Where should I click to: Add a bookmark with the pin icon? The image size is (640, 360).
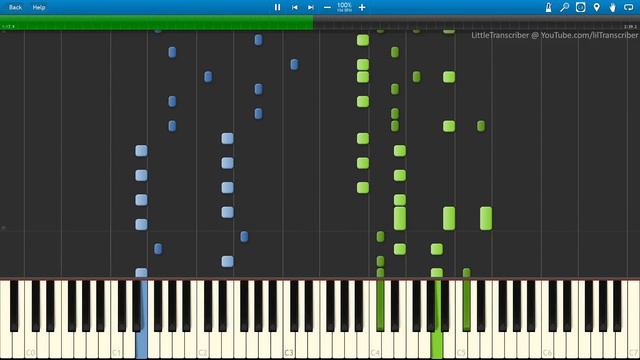pos(597,7)
